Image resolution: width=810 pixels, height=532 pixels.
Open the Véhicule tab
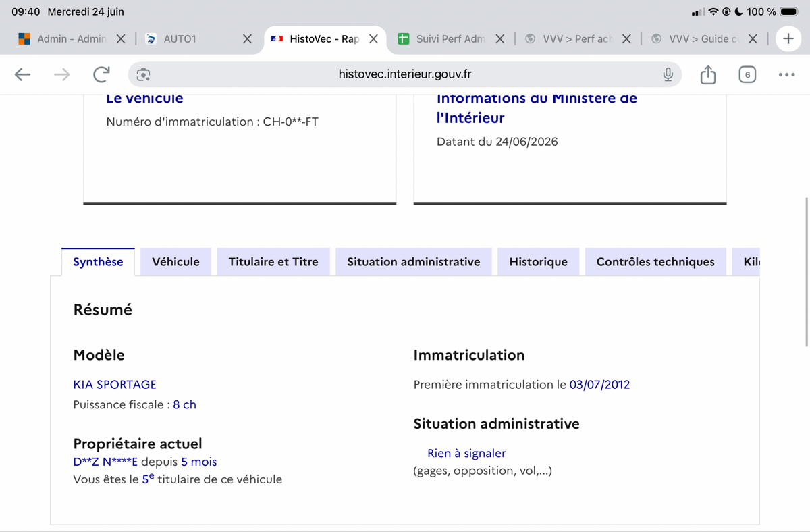(175, 262)
